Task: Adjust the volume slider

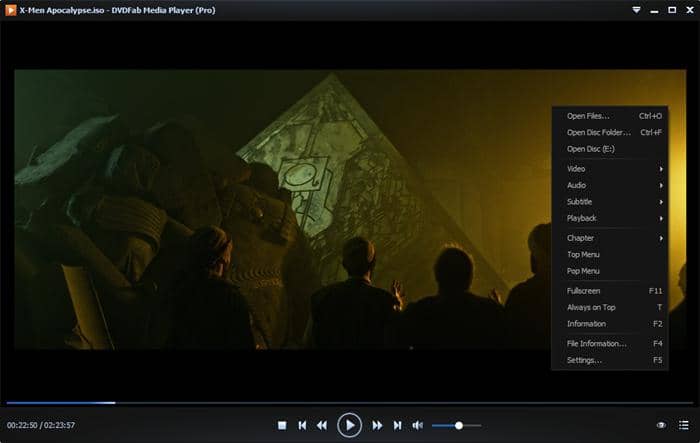Action: [x=457, y=426]
